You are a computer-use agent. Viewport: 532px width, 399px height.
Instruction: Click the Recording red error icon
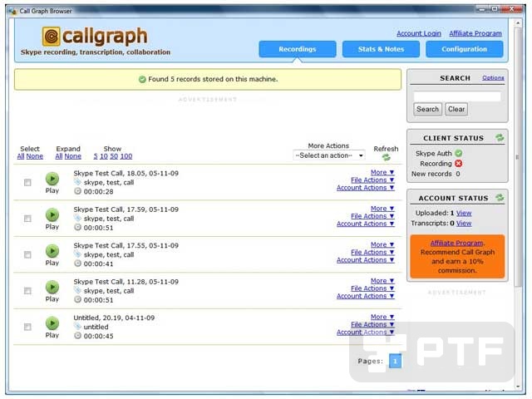(x=458, y=164)
